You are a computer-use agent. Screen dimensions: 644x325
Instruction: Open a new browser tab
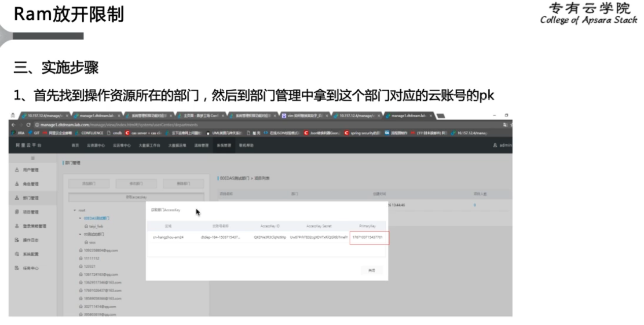tap(440, 117)
